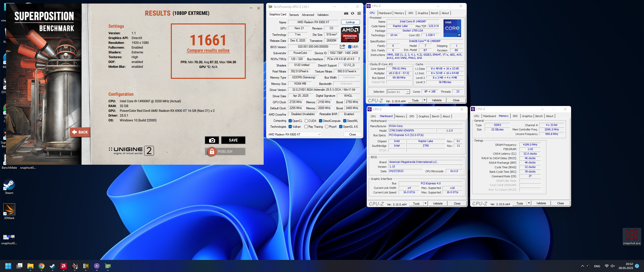Click Compare results online link

[208, 50]
